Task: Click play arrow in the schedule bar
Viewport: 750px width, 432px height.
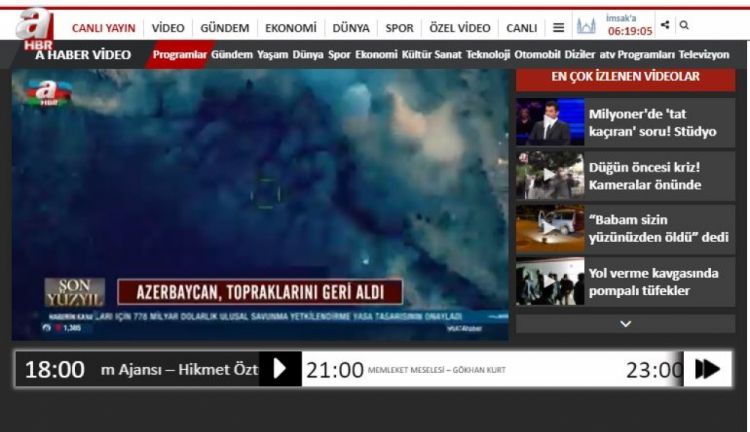Action: pyautogui.click(x=280, y=369)
